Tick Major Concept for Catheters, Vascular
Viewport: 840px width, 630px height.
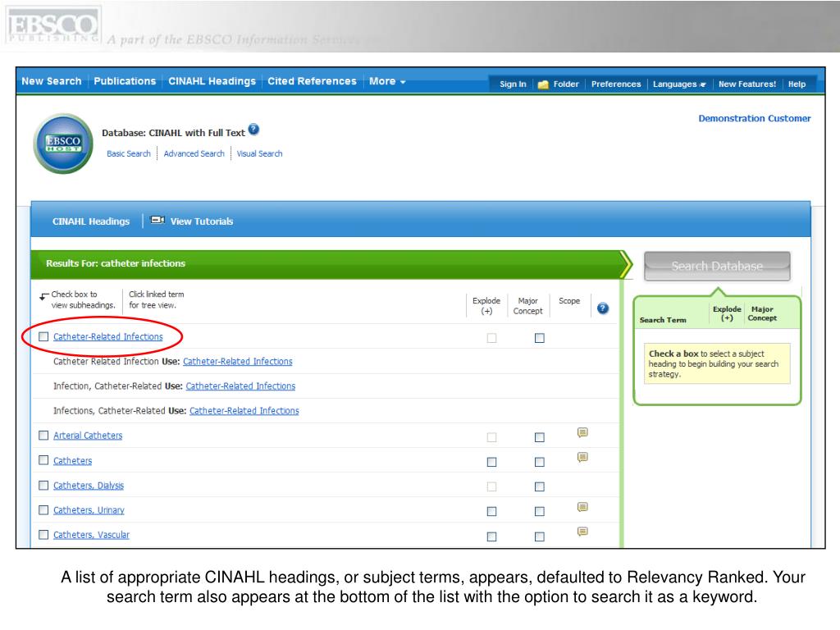point(540,536)
